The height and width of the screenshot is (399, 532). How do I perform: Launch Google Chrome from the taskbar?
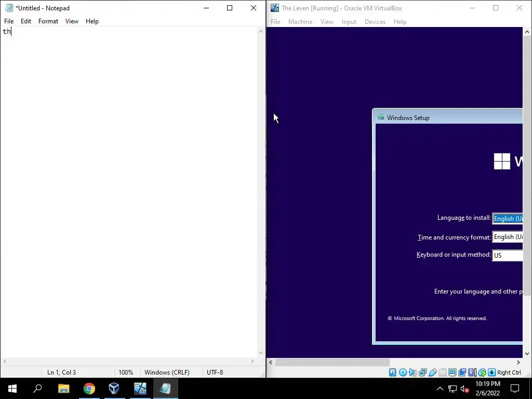(89, 389)
